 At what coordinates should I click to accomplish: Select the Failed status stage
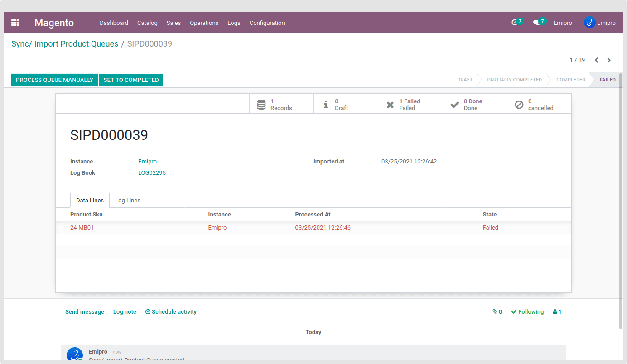pyautogui.click(x=608, y=80)
